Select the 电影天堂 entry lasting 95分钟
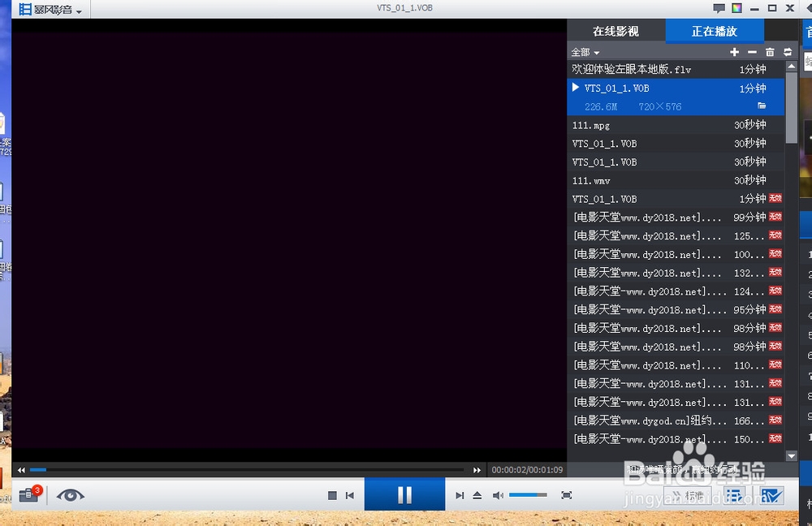Viewport: 812px width, 526px height. pos(676,309)
